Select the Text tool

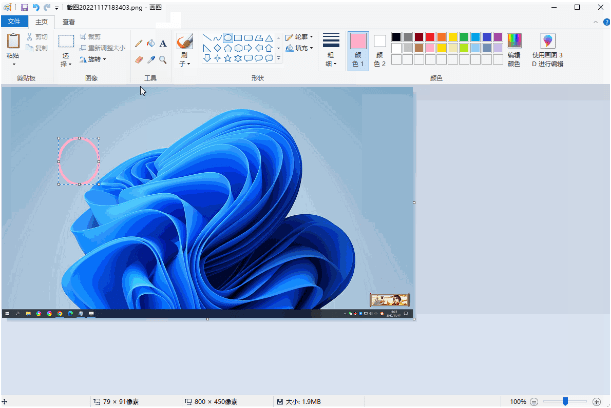pyautogui.click(x=163, y=44)
